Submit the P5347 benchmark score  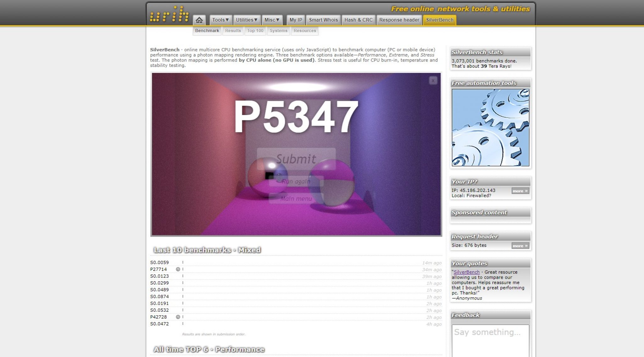(x=296, y=159)
